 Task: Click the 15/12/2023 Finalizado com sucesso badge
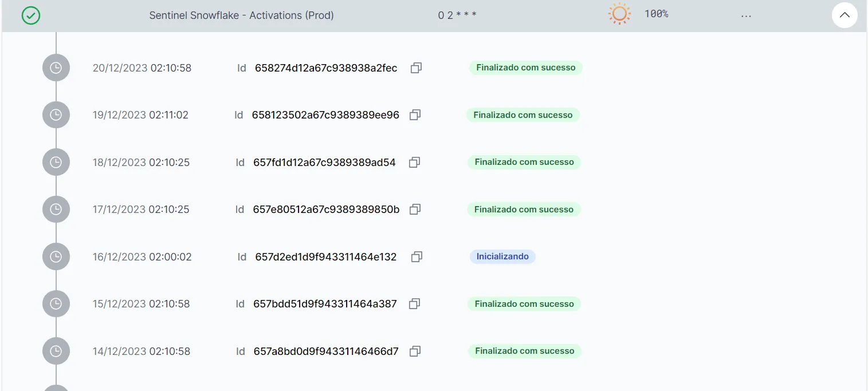524,304
